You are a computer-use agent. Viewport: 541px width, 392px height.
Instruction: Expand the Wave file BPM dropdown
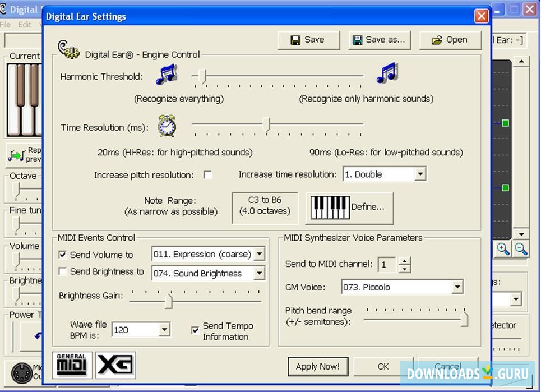164,330
